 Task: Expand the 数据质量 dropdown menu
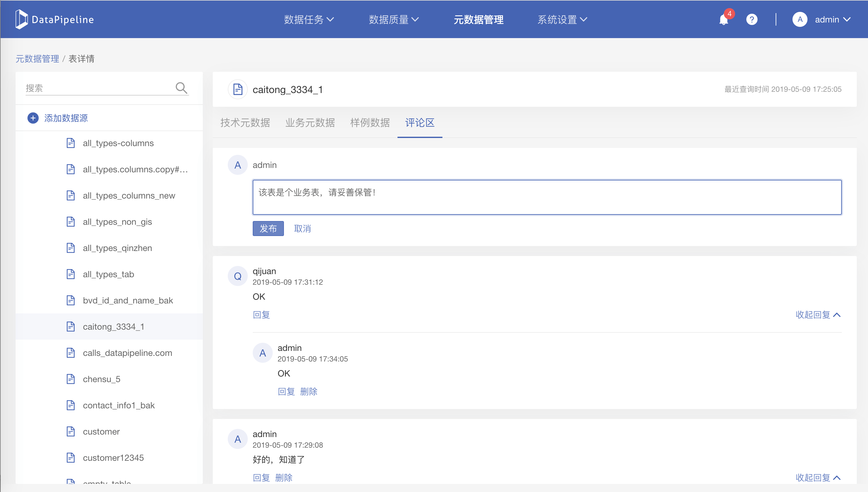coord(394,20)
